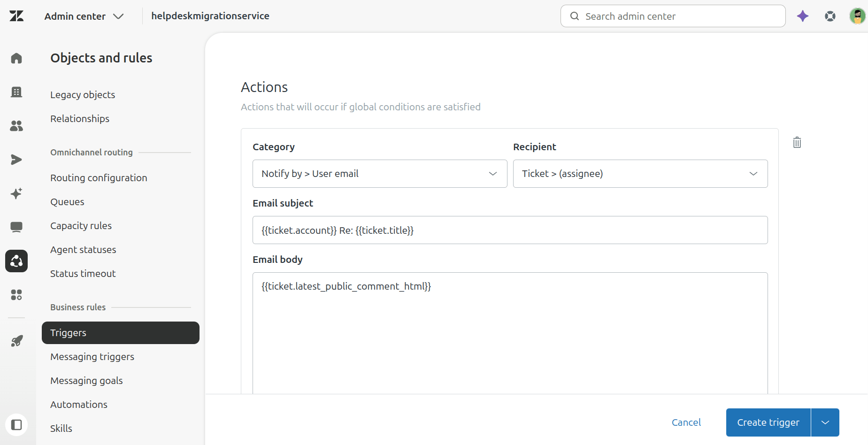Open the Category dropdown Notify by User email

click(x=380, y=174)
